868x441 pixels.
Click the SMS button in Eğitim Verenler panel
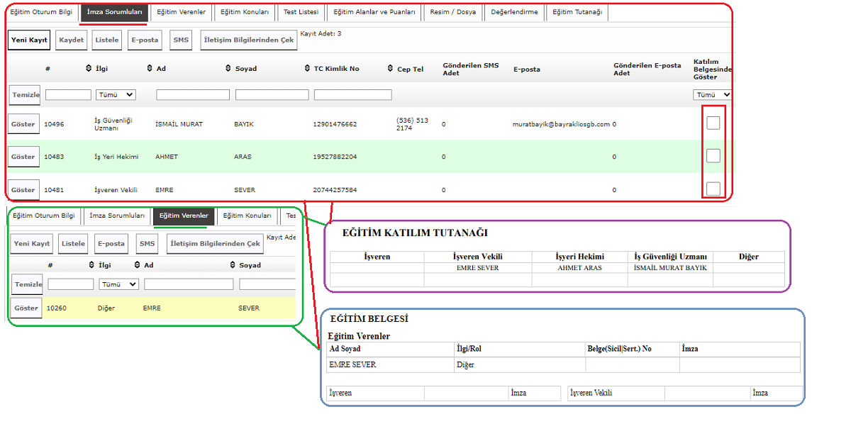(147, 243)
